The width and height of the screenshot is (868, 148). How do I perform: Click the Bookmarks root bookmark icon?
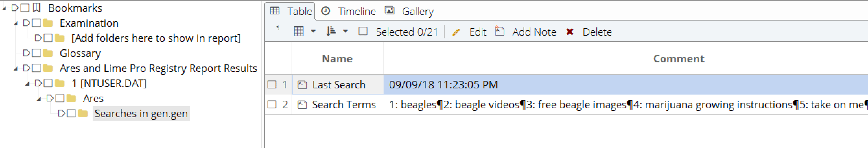(36, 8)
